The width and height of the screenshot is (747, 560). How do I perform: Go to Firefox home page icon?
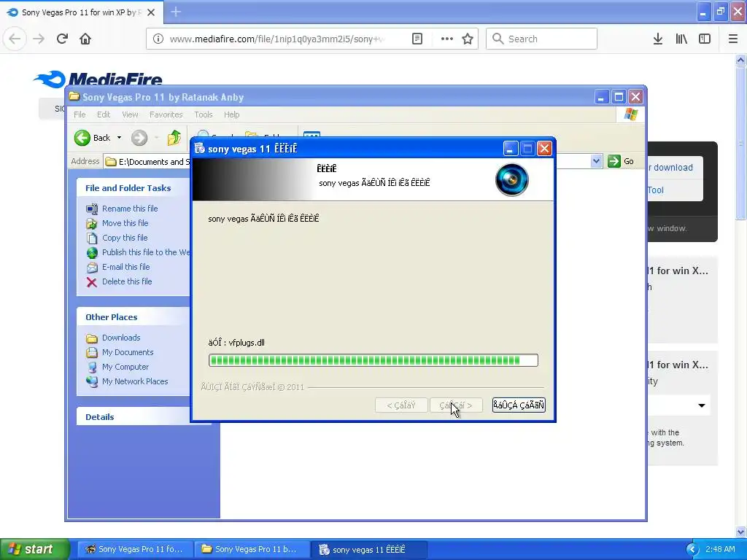tap(85, 39)
